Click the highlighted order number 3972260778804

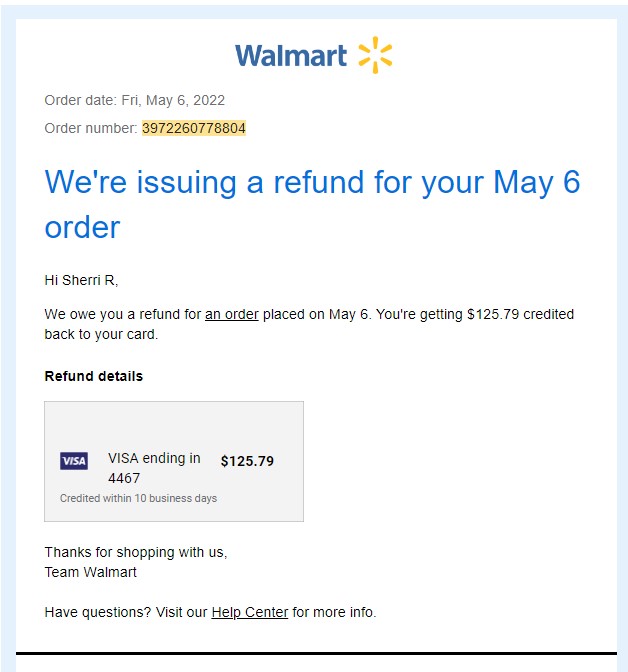[194, 128]
